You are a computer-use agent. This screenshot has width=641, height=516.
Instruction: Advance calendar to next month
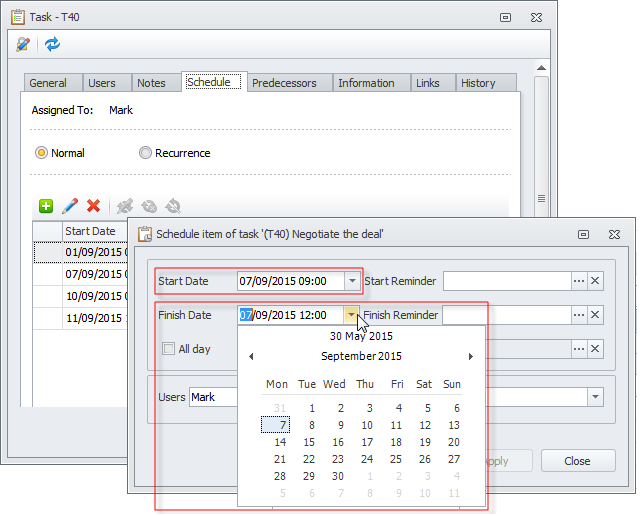470,357
